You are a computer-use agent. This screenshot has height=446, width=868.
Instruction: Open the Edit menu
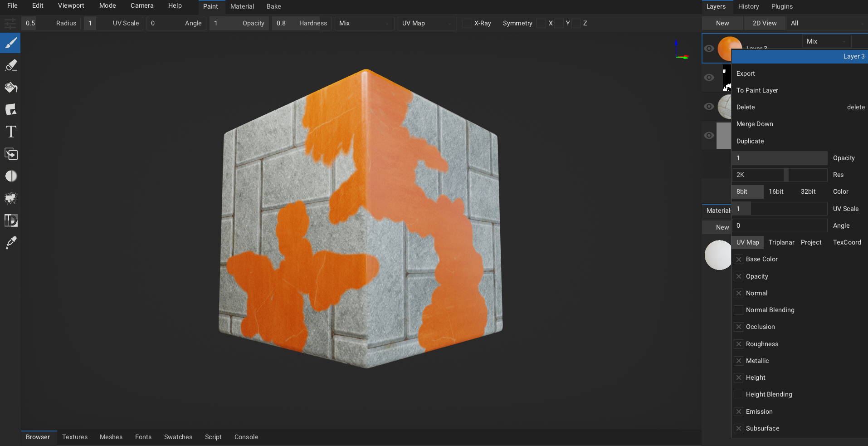click(x=38, y=5)
